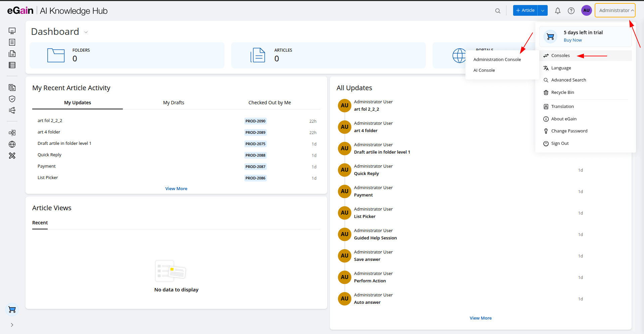Click the shield compliance icon in the sidebar

(x=12, y=99)
